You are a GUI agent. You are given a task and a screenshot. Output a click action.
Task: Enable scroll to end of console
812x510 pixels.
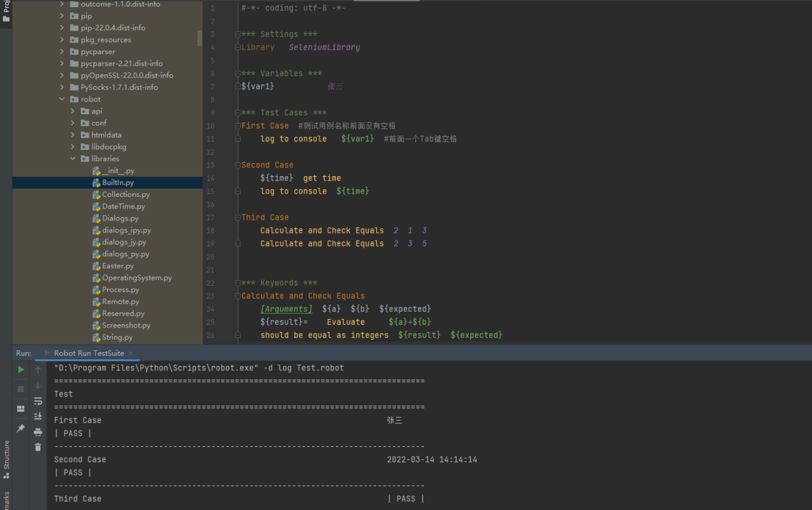point(38,416)
